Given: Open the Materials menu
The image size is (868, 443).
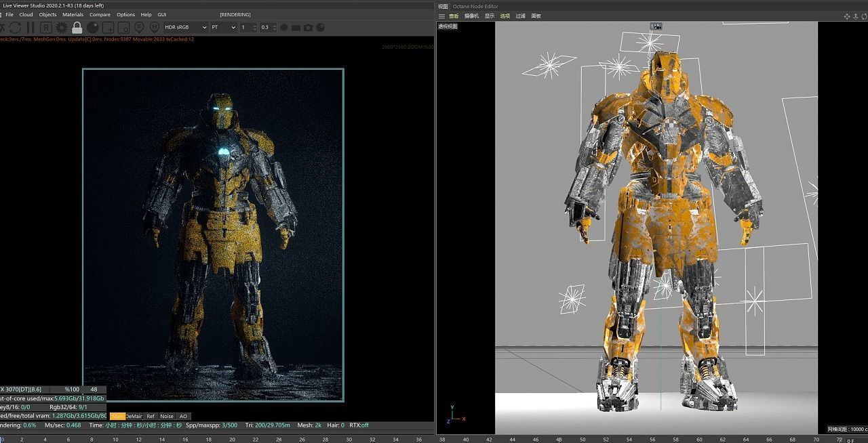Looking at the screenshot, I should pyautogui.click(x=73, y=14).
